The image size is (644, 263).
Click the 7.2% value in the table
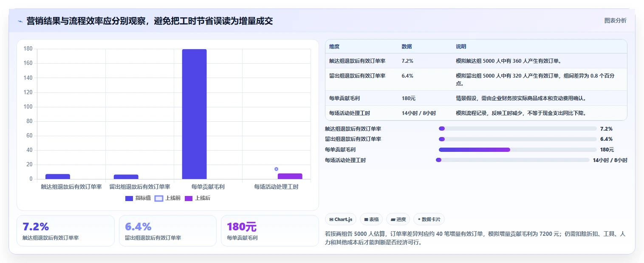(407, 61)
